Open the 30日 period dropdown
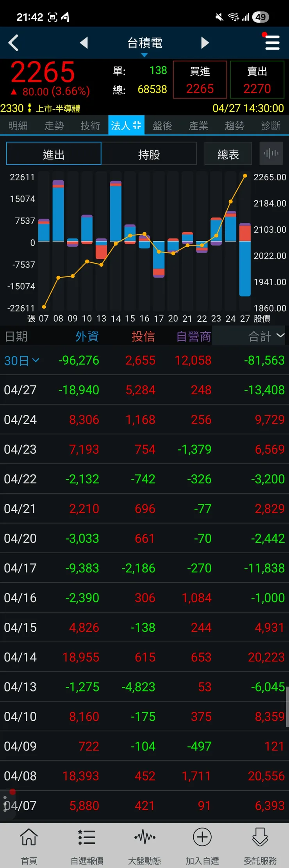The width and height of the screenshot is (289, 868). tap(21, 360)
